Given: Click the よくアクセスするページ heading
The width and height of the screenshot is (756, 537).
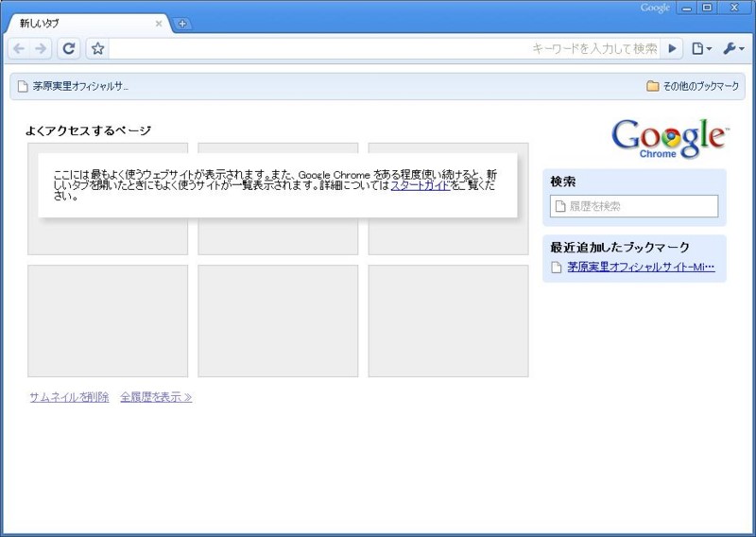Looking at the screenshot, I should [88, 130].
